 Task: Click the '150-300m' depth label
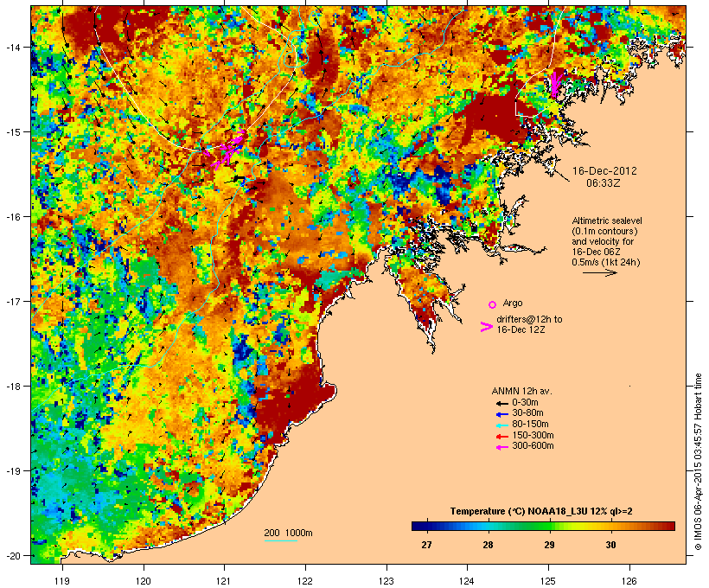click(x=533, y=435)
